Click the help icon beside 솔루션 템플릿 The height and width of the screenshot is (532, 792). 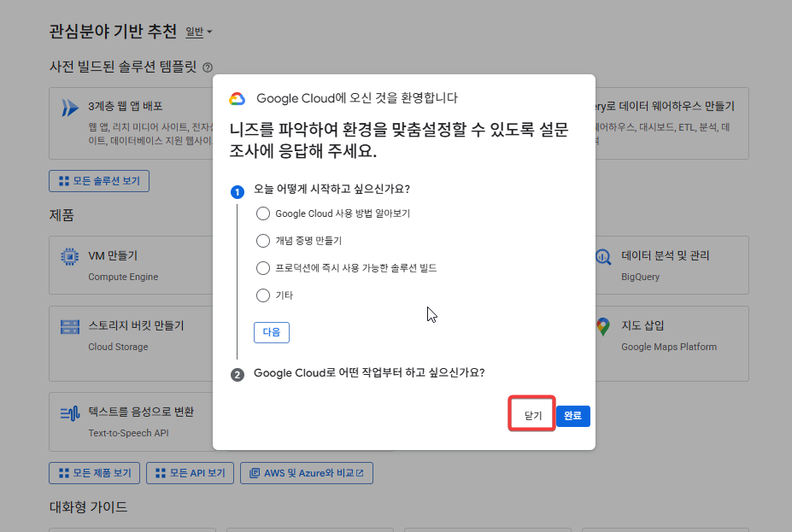208,67
